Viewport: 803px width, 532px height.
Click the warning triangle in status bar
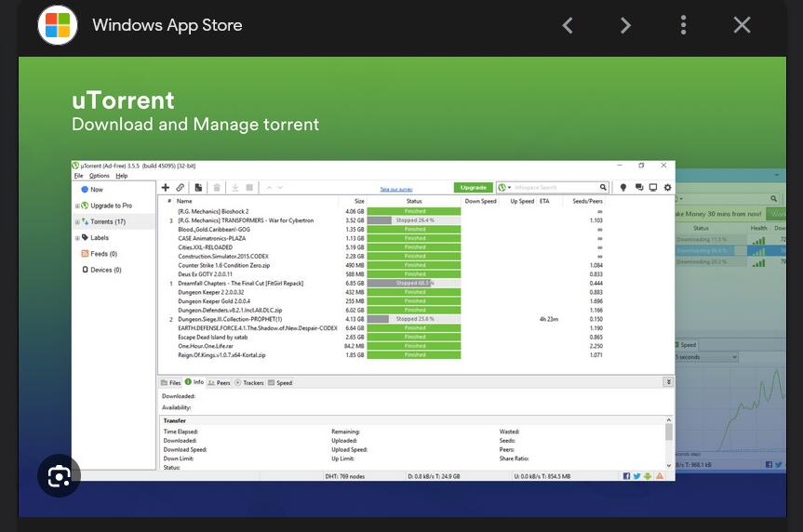pyautogui.click(x=660, y=476)
